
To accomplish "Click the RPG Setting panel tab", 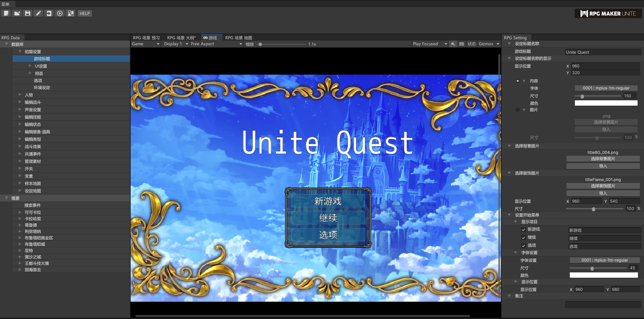I will (x=515, y=38).
